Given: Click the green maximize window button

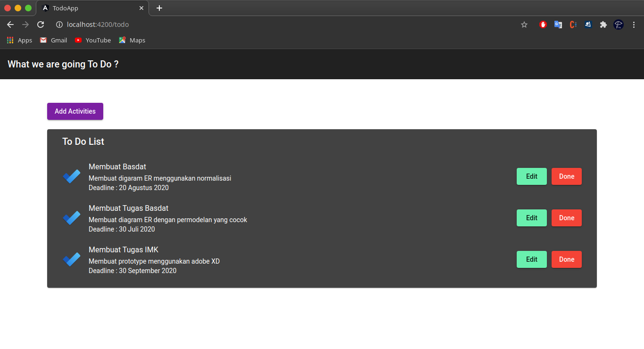Looking at the screenshot, I should tap(28, 8).
